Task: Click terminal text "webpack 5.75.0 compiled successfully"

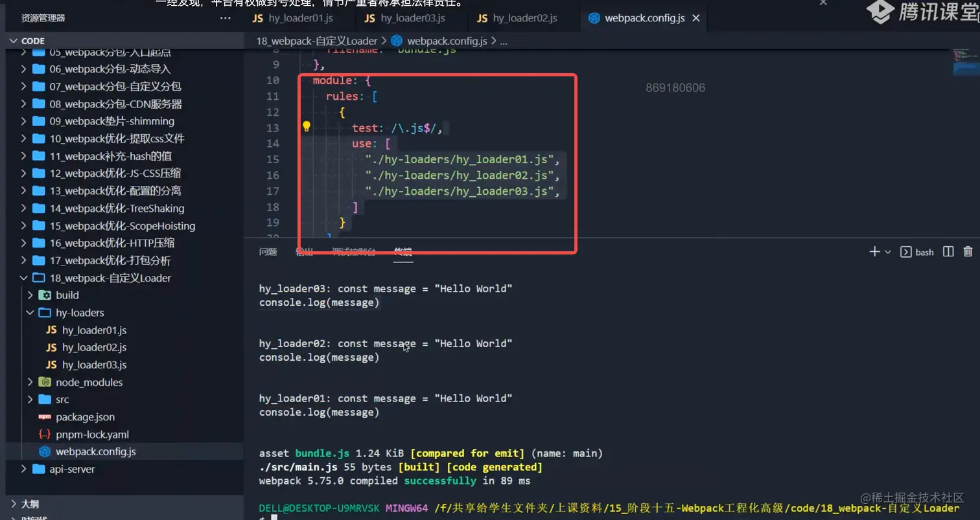Action: (367, 481)
